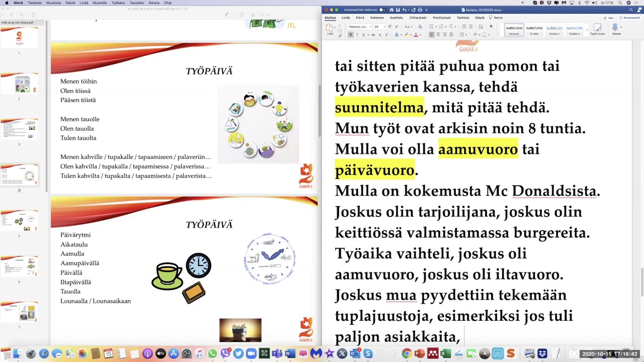Click the Sanele dictate microphone
Viewport: 644px width, 362px height.
click(x=615, y=30)
